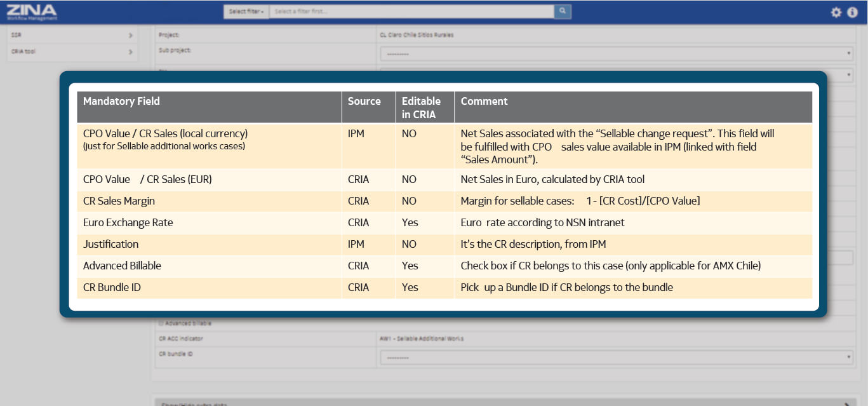Click the ZINA Workflow Management logo

(32, 11)
